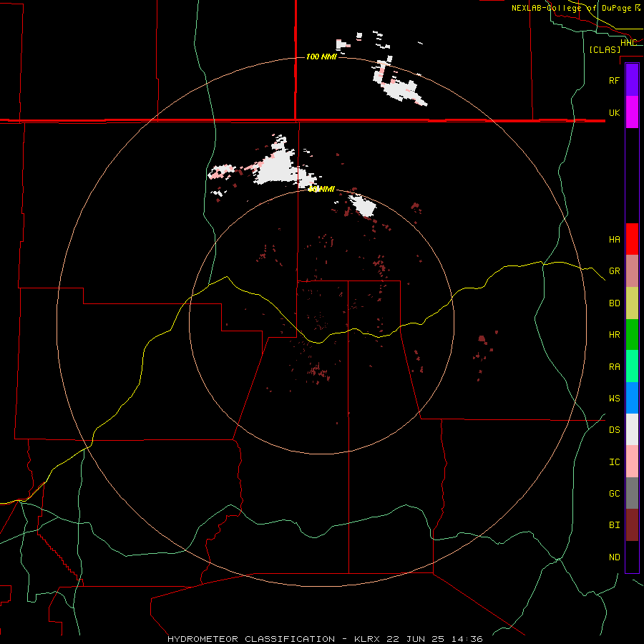The image size is (644, 644).
Task: Click the [CLAS] units label
Action: (605, 49)
